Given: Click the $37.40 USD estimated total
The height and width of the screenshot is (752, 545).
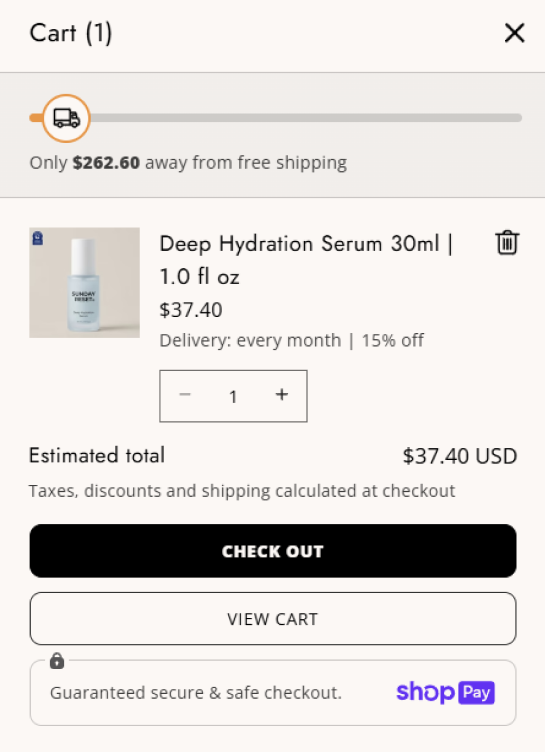Looking at the screenshot, I should [x=460, y=456].
